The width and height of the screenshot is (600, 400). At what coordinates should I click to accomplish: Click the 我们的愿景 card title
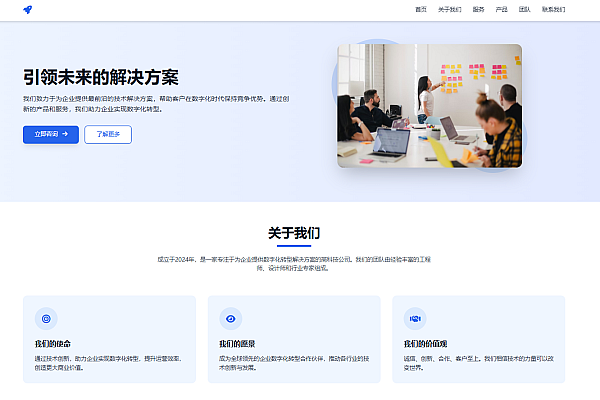[237, 344]
